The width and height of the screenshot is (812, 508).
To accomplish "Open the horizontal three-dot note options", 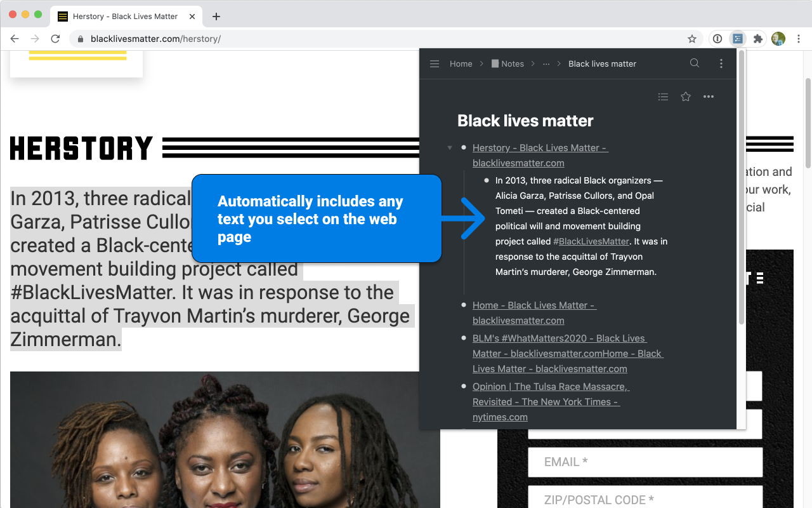I will (709, 97).
